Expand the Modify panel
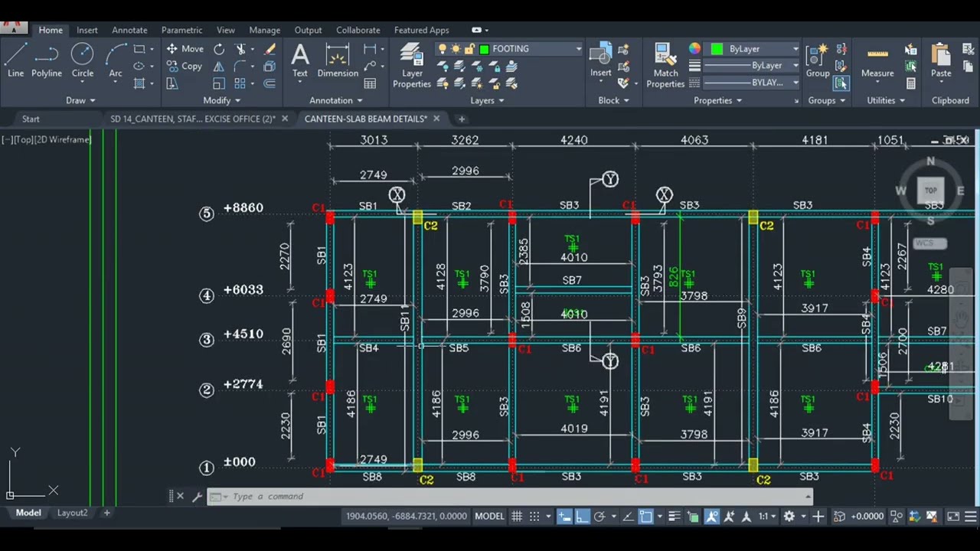This screenshot has height=551, width=980. coord(222,100)
